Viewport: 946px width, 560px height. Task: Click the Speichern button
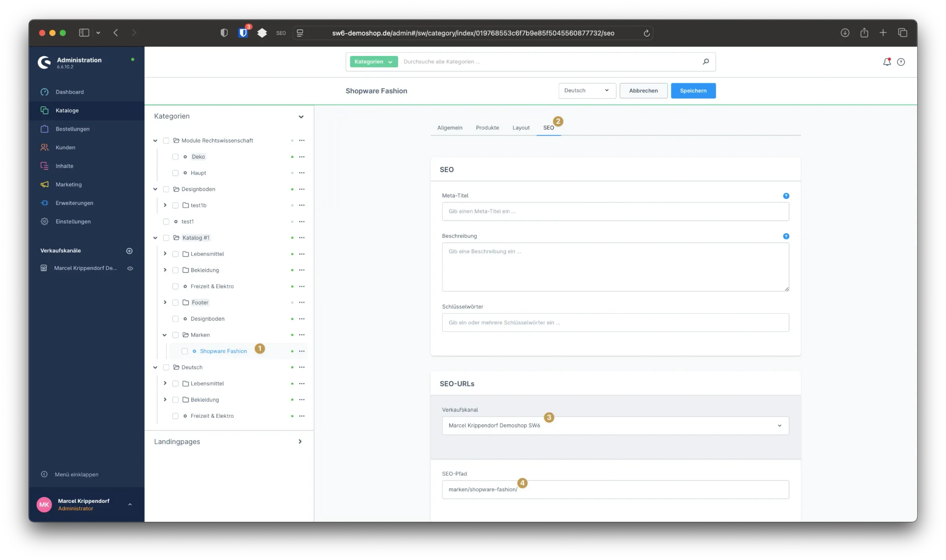[x=693, y=91]
